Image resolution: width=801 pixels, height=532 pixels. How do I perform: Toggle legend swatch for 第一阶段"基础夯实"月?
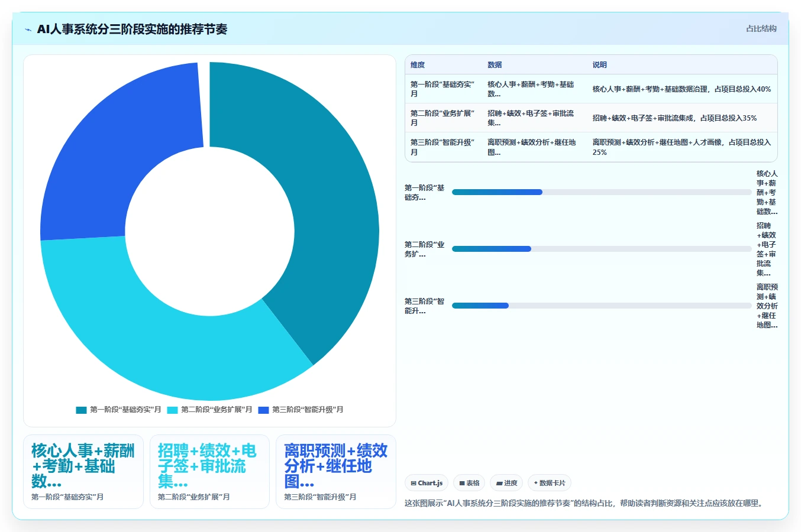82,410
